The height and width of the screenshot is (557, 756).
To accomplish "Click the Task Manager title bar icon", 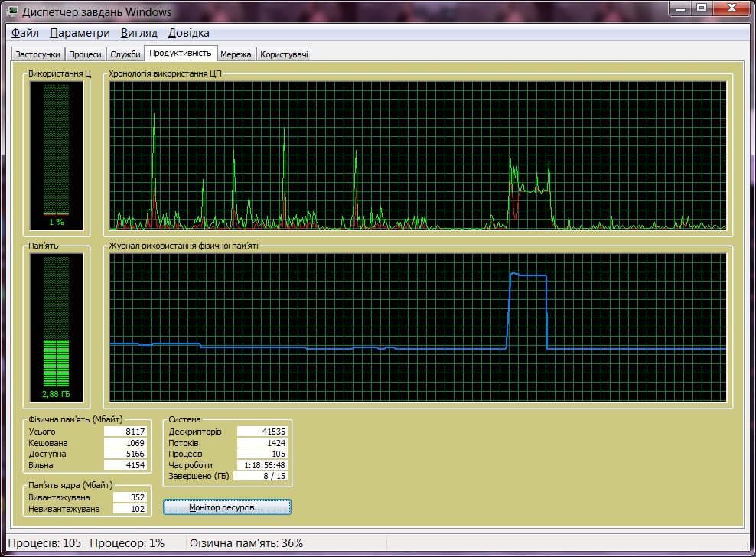I will (12, 11).
